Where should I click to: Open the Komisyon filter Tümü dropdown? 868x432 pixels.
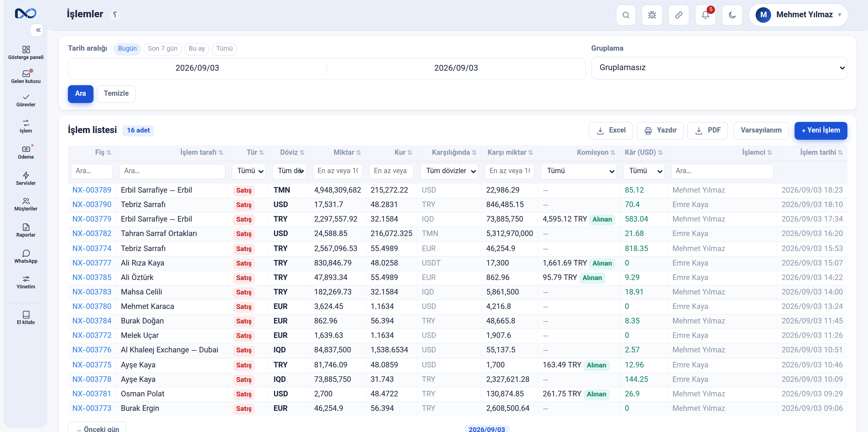579,171
